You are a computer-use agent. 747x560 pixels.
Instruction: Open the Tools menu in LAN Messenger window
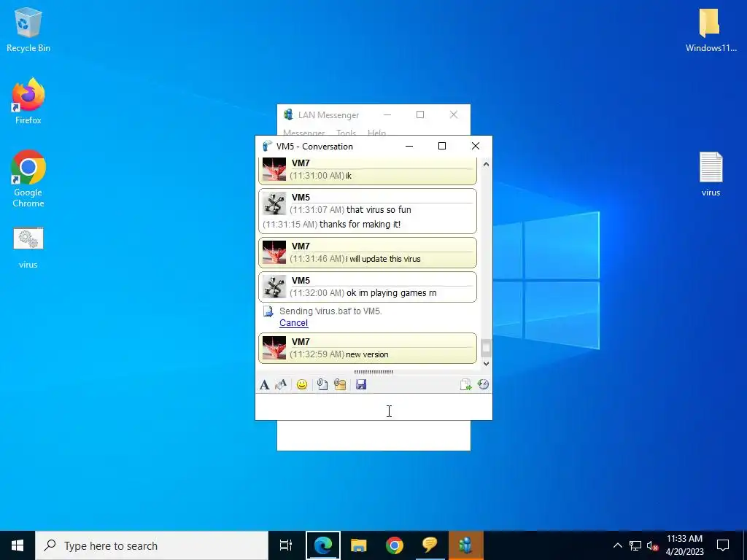click(346, 133)
